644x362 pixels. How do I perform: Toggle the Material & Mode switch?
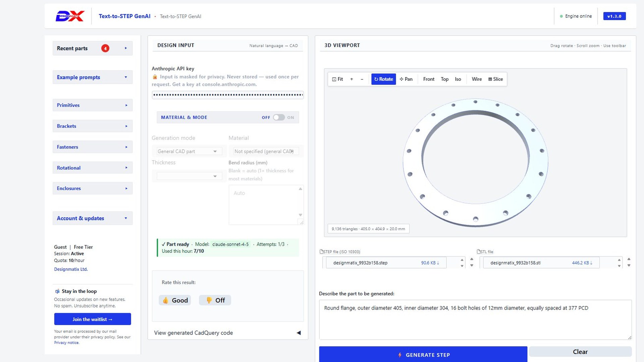click(278, 117)
